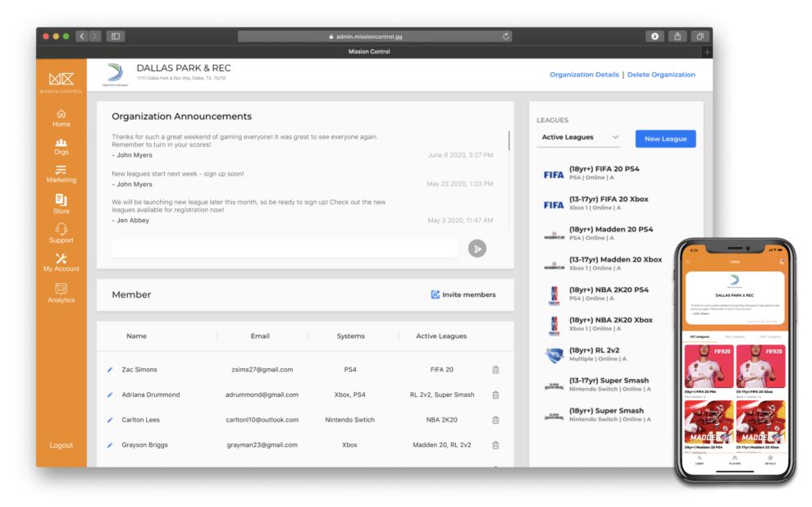Open My Account in the sidebar
Viewport: 812px width, 507px height.
pyautogui.click(x=61, y=263)
